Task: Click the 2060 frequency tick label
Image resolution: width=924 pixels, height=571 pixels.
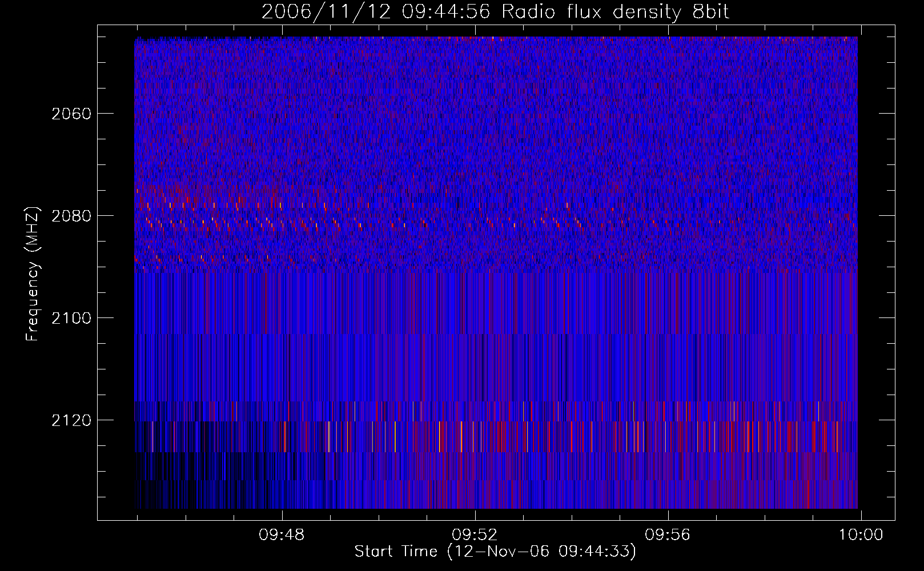Action: point(71,114)
